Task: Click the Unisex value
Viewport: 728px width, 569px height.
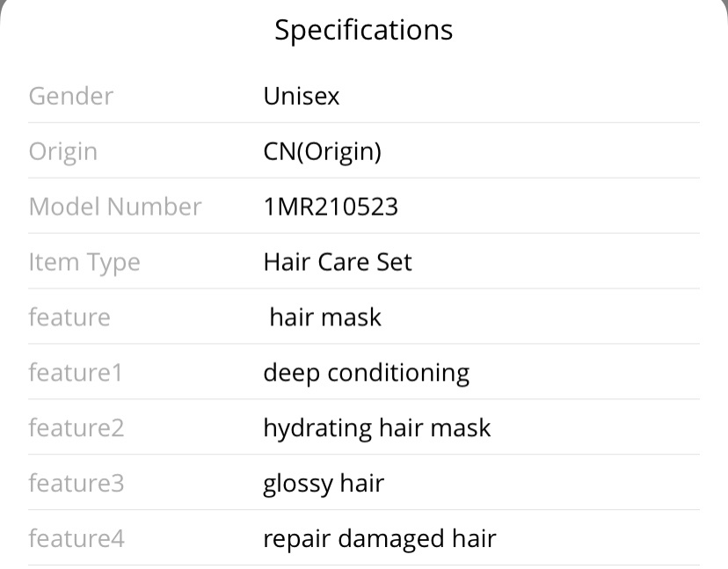Action: coord(302,96)
